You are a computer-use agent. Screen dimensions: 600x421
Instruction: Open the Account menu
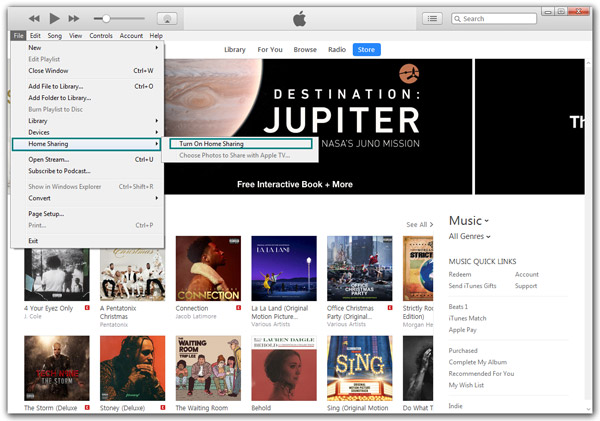tap(131, 36)
